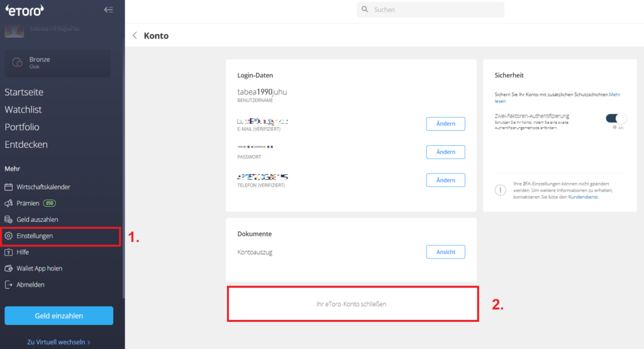Select Entdecken menu item
This screenshot has height=349, width=644.
pyautogui.click(x=26, y=145)
